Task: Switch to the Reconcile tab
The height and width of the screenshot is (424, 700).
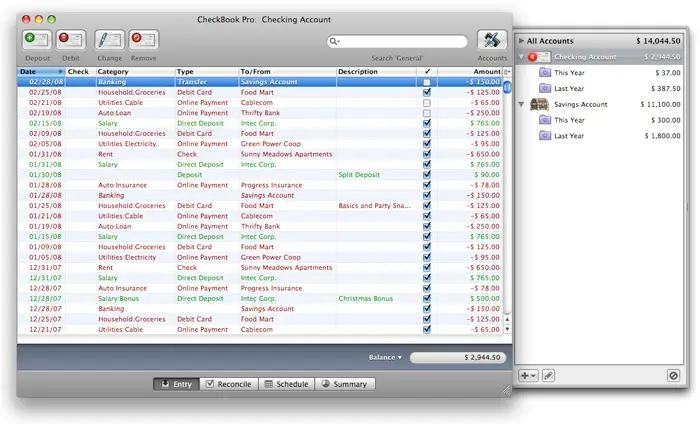Action: coord(229,384)
